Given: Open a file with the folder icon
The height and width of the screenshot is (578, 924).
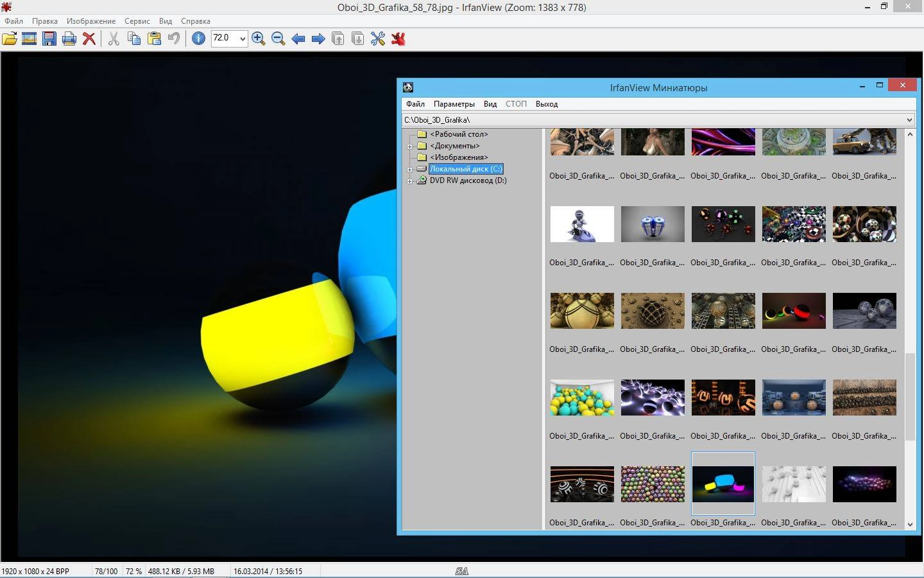Looking at the screenshot, I should click(9, 39).
